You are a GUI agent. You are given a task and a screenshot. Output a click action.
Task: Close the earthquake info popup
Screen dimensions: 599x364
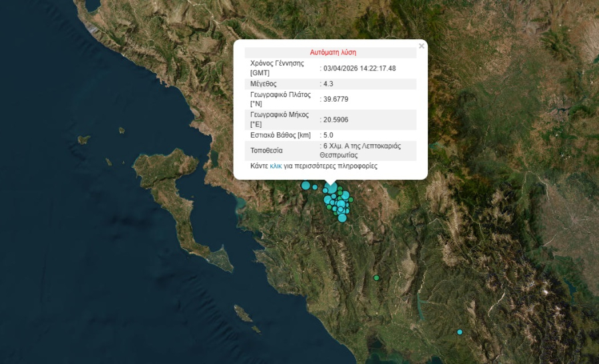click(421, 47)
